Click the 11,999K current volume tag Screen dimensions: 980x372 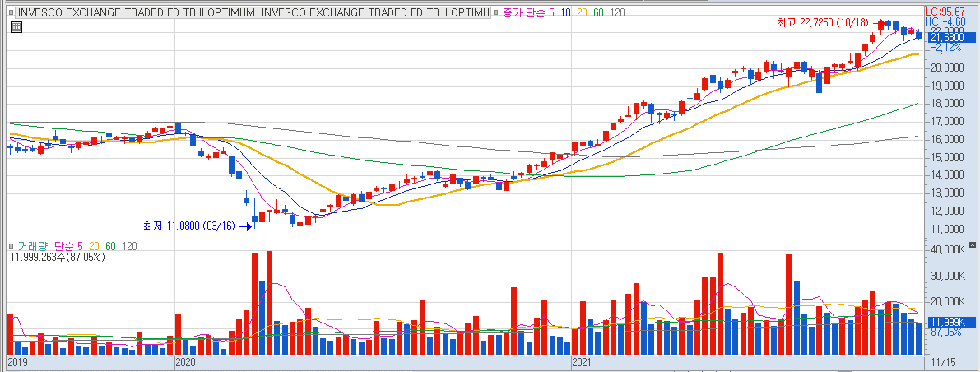click(x=951, y=322)
